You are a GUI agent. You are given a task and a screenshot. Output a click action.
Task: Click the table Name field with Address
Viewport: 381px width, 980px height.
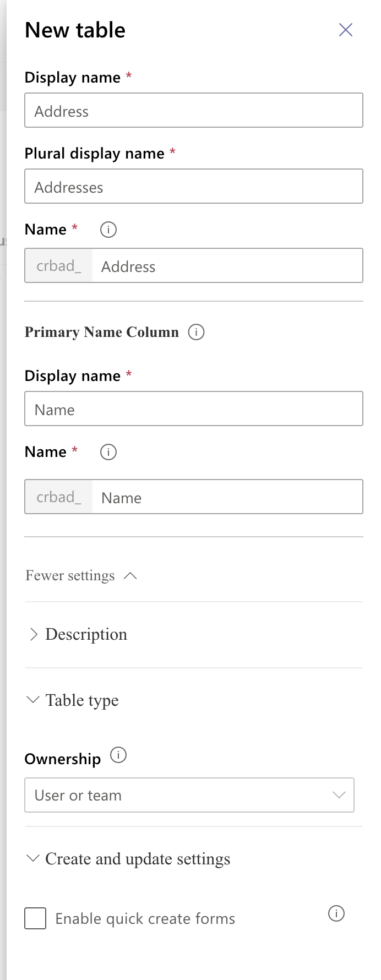pos(227,265)
